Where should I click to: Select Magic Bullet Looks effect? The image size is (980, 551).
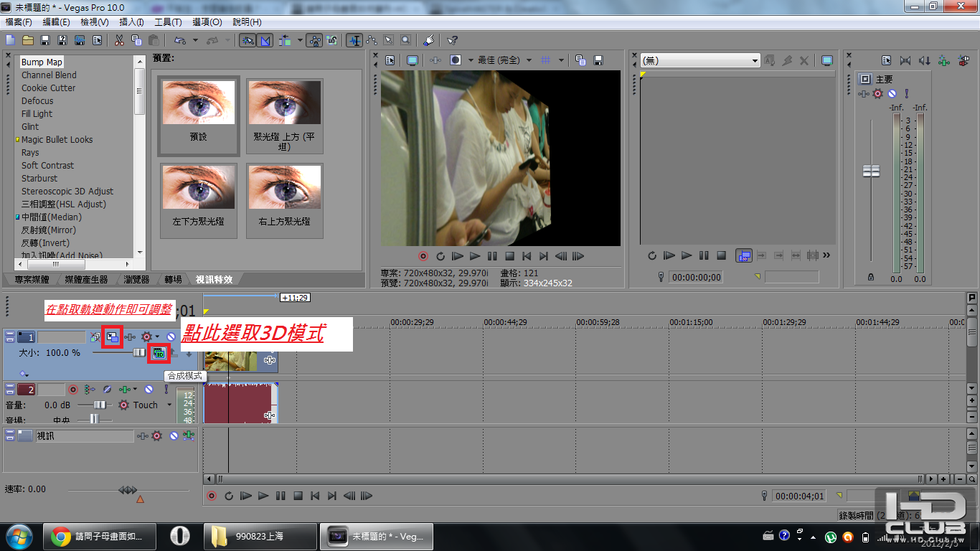(x=57, y=140)
